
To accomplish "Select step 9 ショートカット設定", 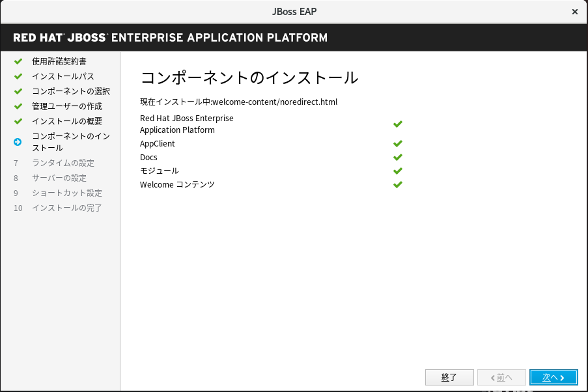I will click(67, 193).
